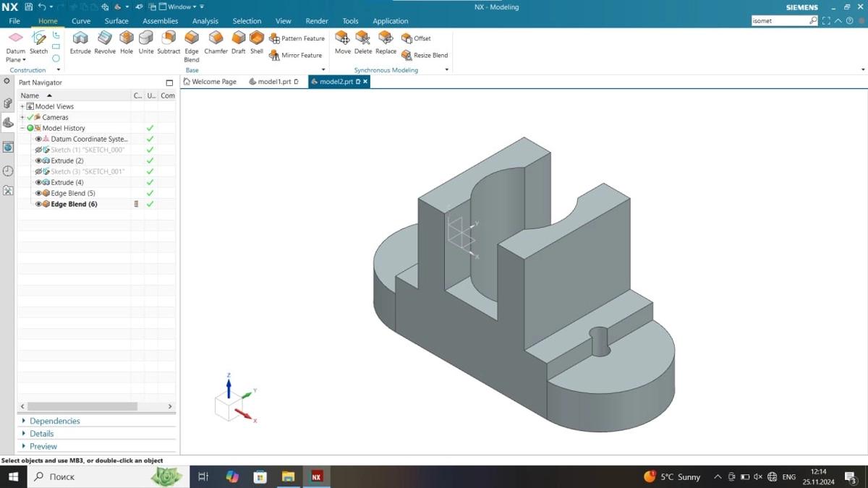The width and height of the screenshot is (868, 488).
Task: Expand the Dependencies section
Action: pos(24,421)
